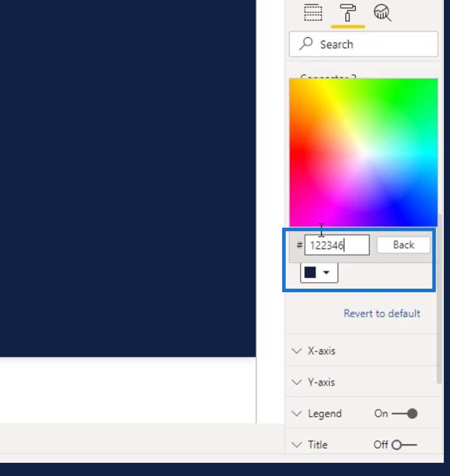Turn off the Legend toggle
This screenshot has width=450, height=476.
405,413
